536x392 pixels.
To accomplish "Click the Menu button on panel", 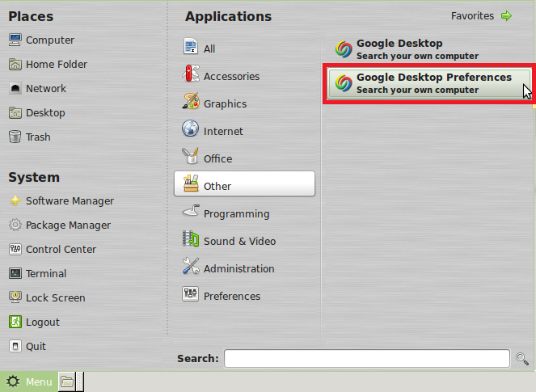I will [x=29, y=381].
